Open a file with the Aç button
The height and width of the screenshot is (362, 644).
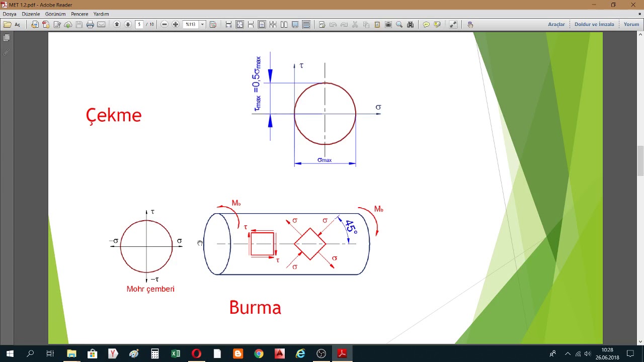coord(12,24)
